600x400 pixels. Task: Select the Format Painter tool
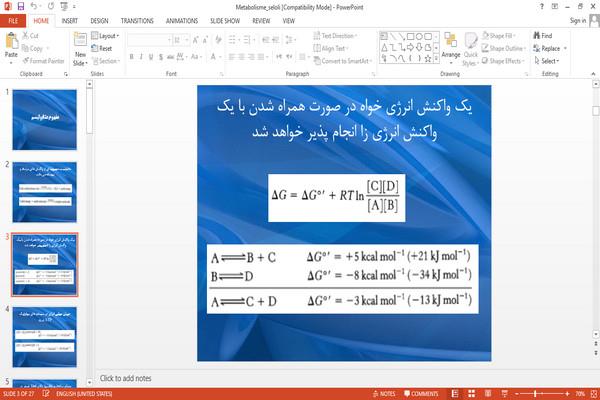click(x=43, y=61)
